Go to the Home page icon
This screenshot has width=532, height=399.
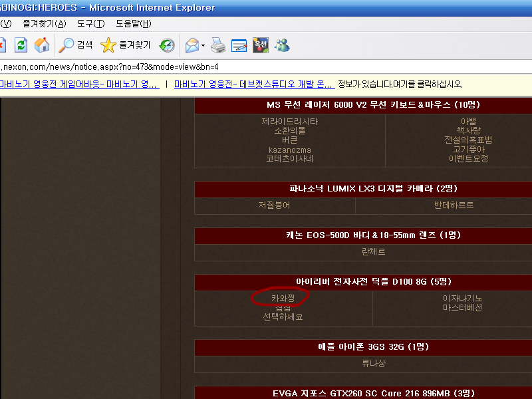tap(42, 45)
